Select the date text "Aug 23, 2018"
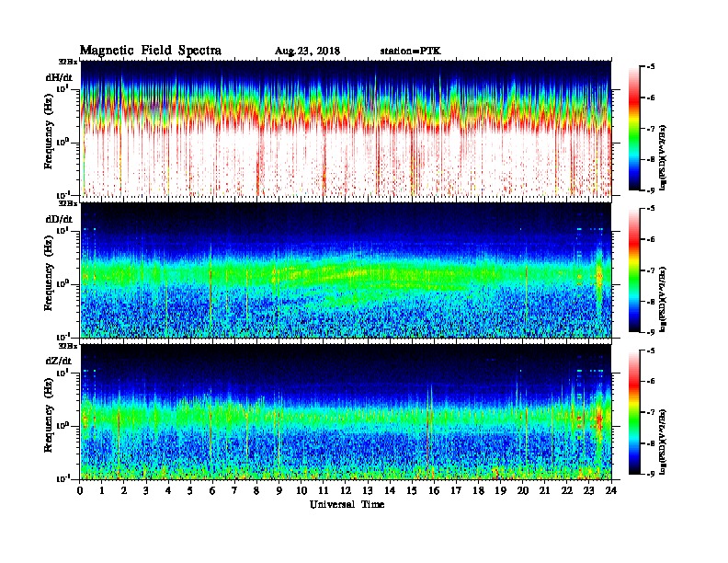Viewport: 728px width, 563px height. pyautogui.click(x=307, y=52)
